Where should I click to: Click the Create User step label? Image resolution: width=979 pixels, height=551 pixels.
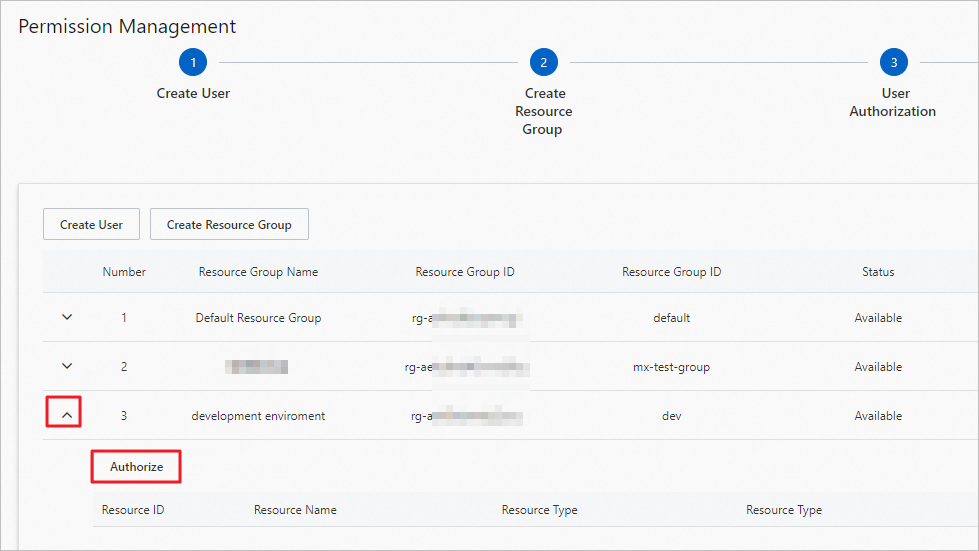[x=193, y=94]
